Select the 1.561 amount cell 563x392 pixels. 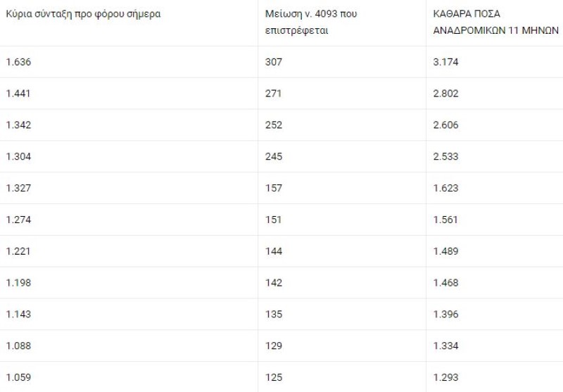pyautogui.click(x=446, y=220)
